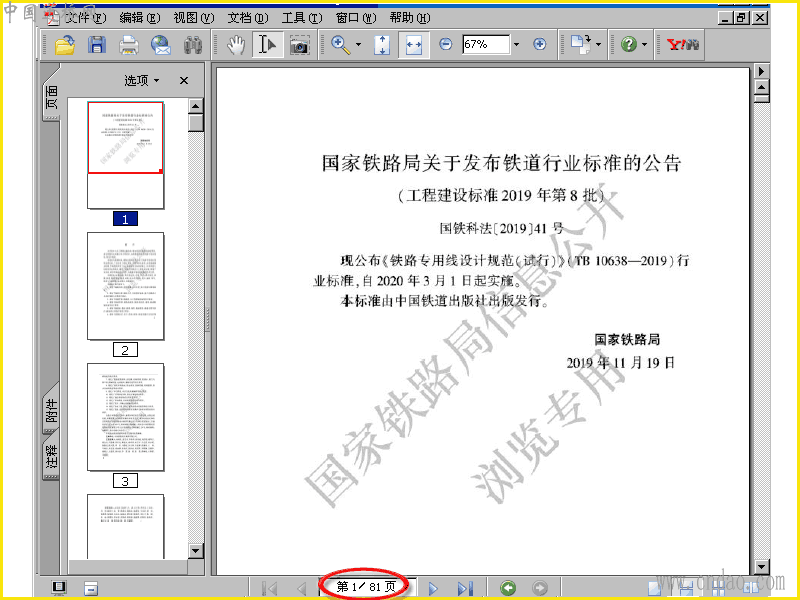Select the Zoom In magnifier tool
Screen dimensions: 800x600
tap(340, 45)
